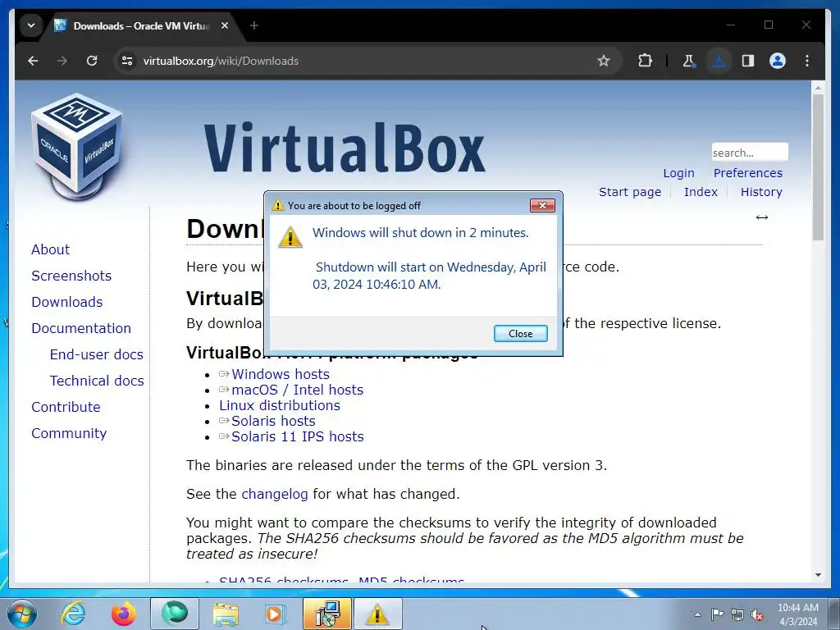Click the warning icon in the dialog body
Screen dimensions: 840x630
(x=290, y=237)
